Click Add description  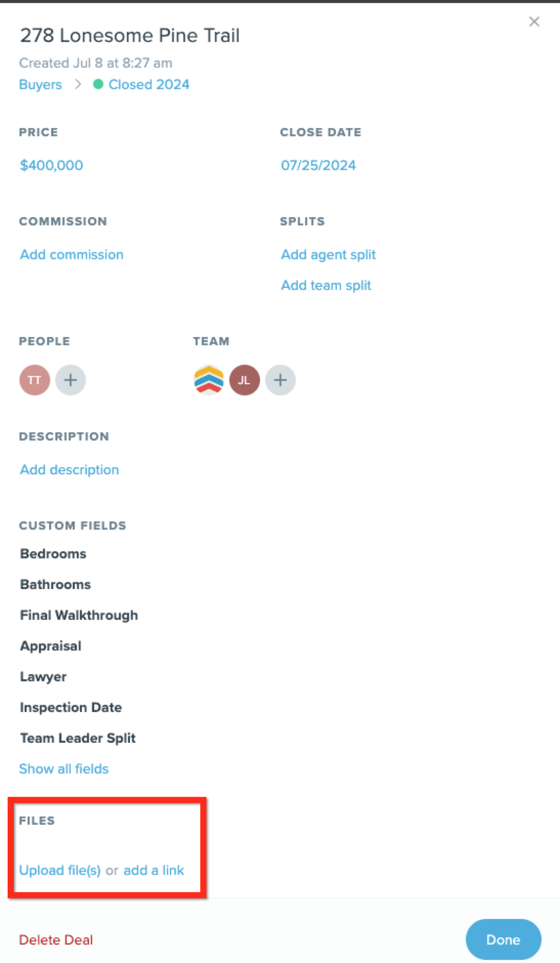pyautogui.click(x=69, y=470)
